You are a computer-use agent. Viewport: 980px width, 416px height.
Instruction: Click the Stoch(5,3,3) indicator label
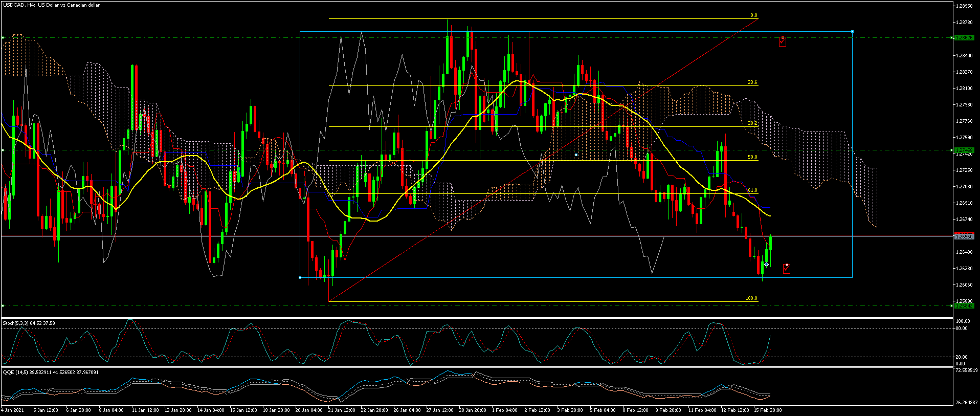tap(29, 323)
